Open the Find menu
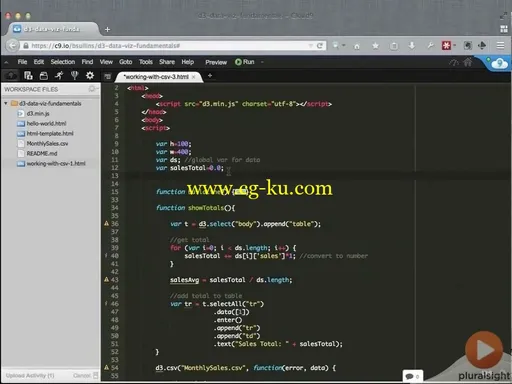This screenshot has width=512, height=384. click(x=87, y=62)
